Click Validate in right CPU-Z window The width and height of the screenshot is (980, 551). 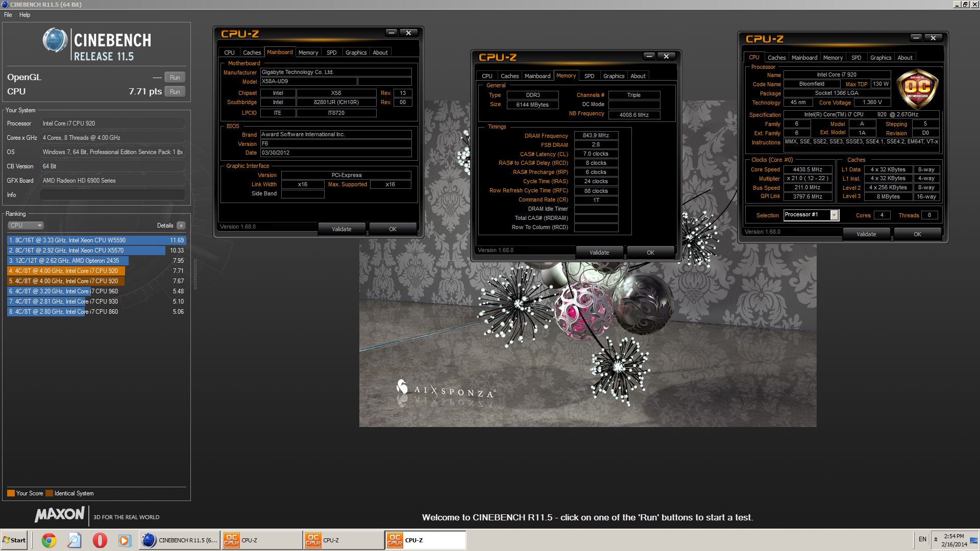(x=866, y=234)
